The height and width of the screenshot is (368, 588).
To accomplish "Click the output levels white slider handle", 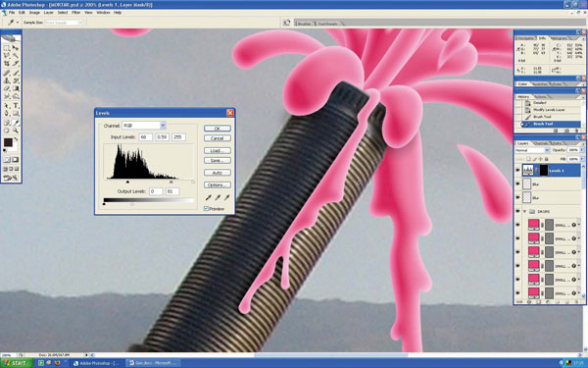I will 132,204.
